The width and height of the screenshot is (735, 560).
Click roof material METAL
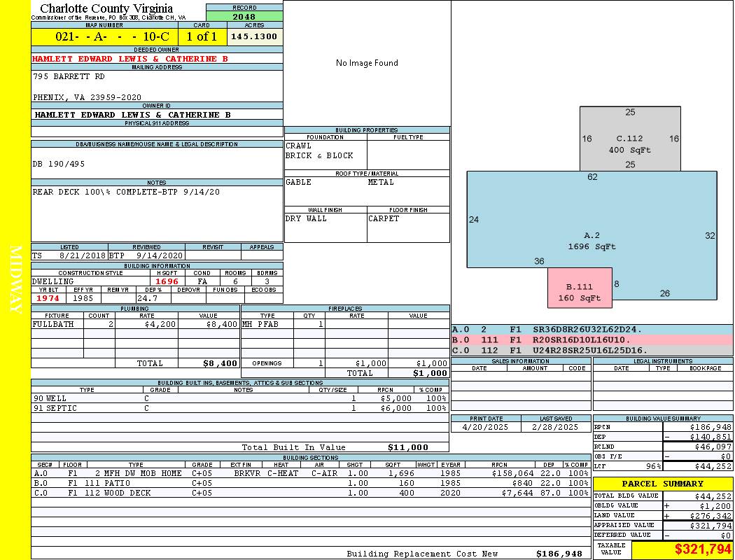381,182
